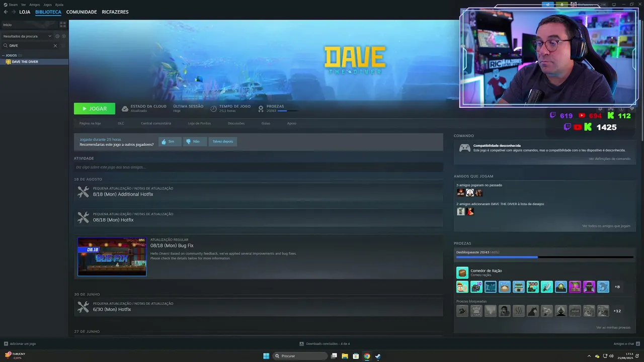Open Comedor de Ração achievement icon

(462, 273)
